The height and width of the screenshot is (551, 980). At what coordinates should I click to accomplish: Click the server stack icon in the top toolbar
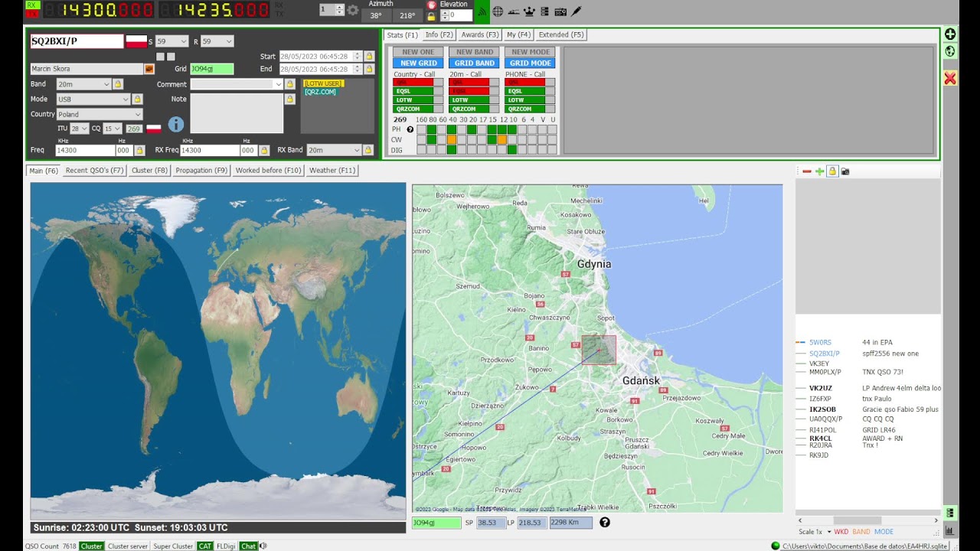click(x=545, y=11)
